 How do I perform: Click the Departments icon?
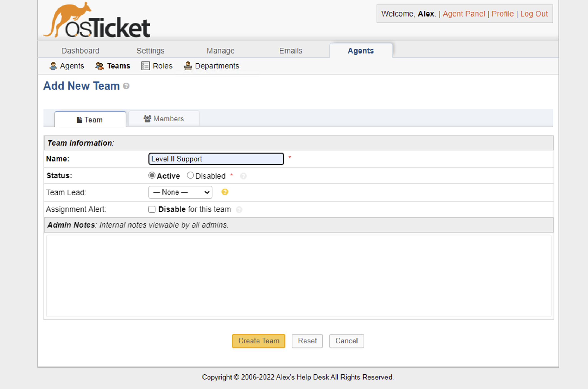click(188, 66)
